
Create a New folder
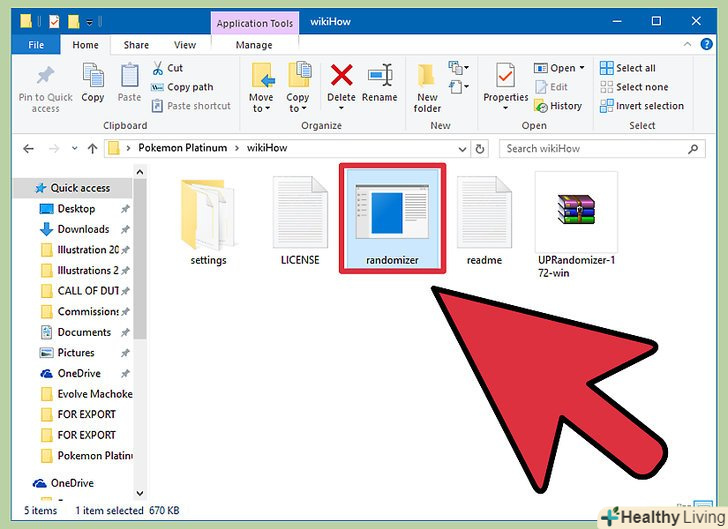pos(427,88)
